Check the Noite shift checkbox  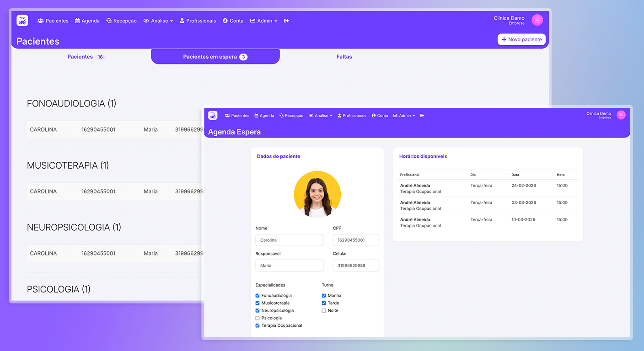coord(324,311)
